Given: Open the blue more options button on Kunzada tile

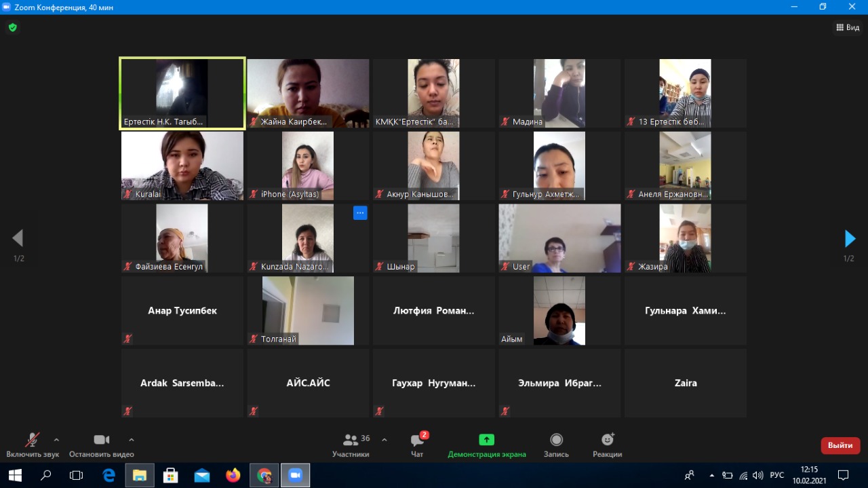Looking at the screenshot, I should tap(360, 213).
